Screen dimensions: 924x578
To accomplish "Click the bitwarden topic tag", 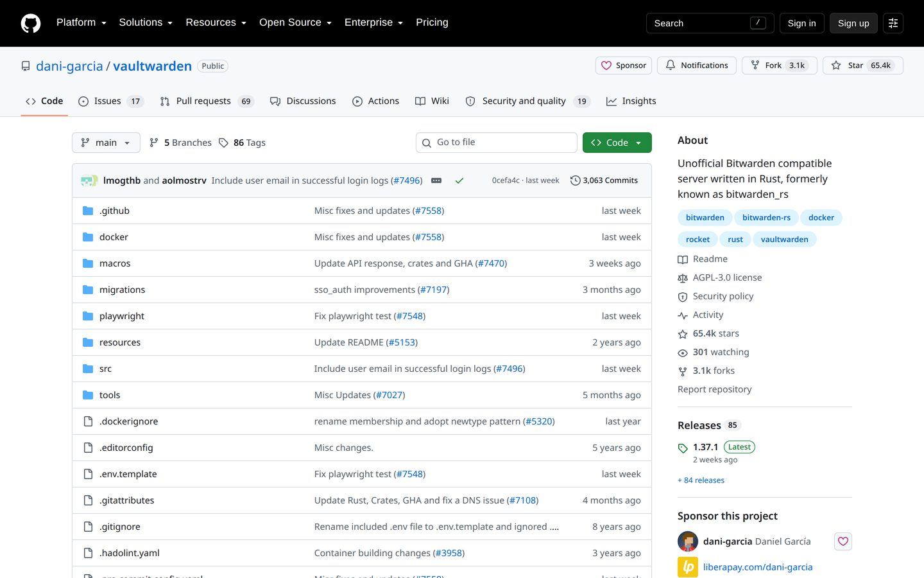I will (705, 218).
